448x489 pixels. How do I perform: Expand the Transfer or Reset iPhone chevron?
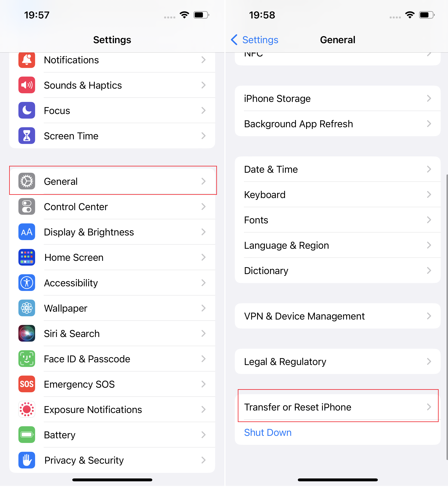click(x=429, y=407)
